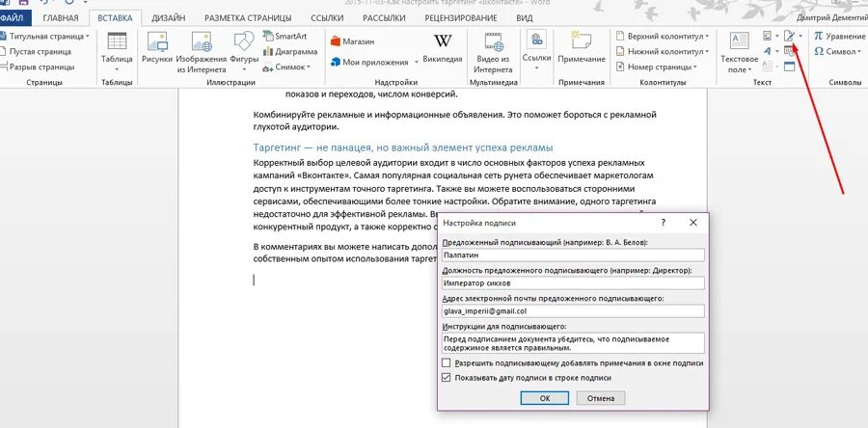Image resolution: width=868 pixels, height=428 pixels.
Task: Open the WordArt dropdown arrow
Action: 777,51
